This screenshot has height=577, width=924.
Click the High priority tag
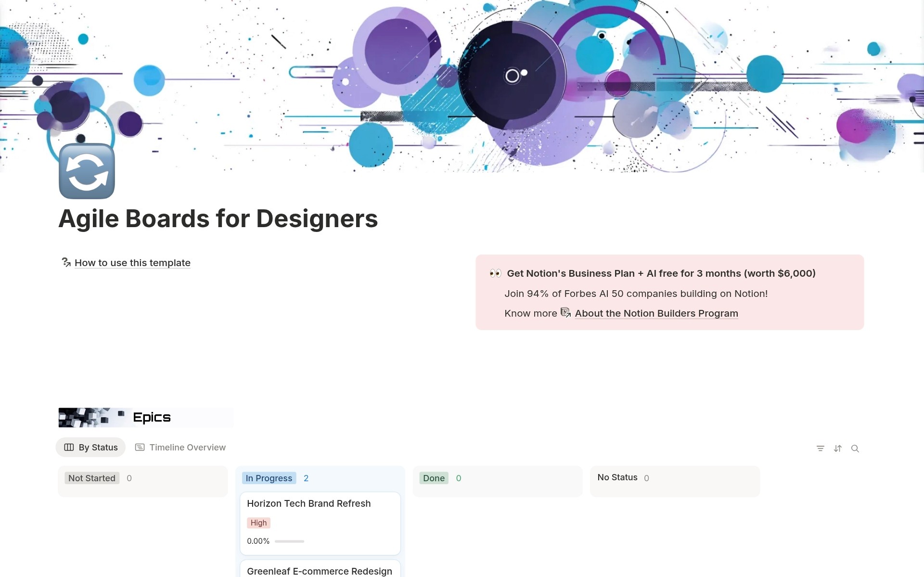[x=258, y=523]
